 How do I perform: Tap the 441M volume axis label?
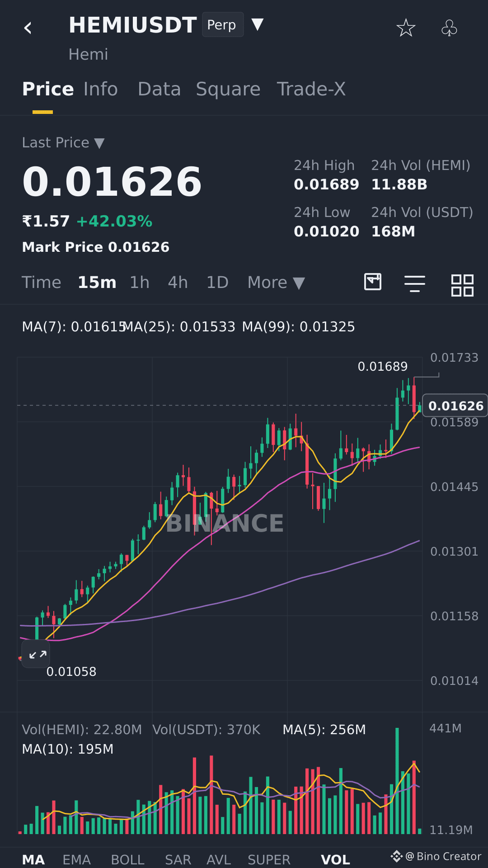(446, 728)
